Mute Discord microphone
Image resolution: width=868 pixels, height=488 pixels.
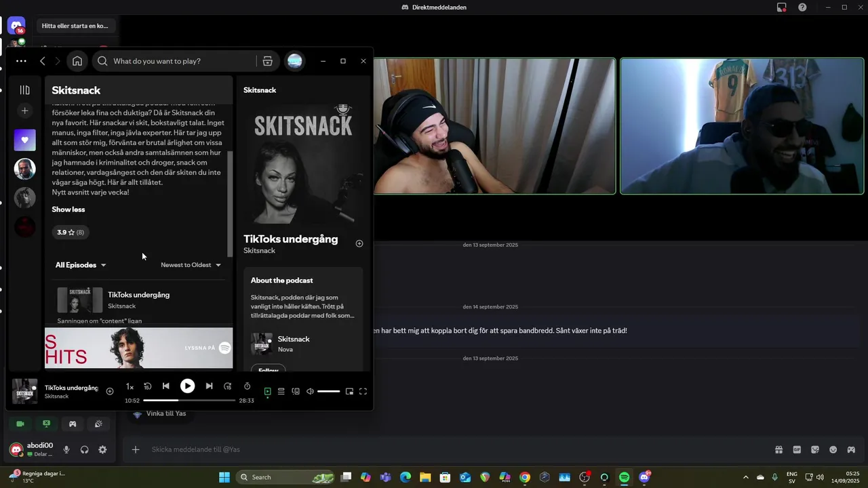pos(66,449)
